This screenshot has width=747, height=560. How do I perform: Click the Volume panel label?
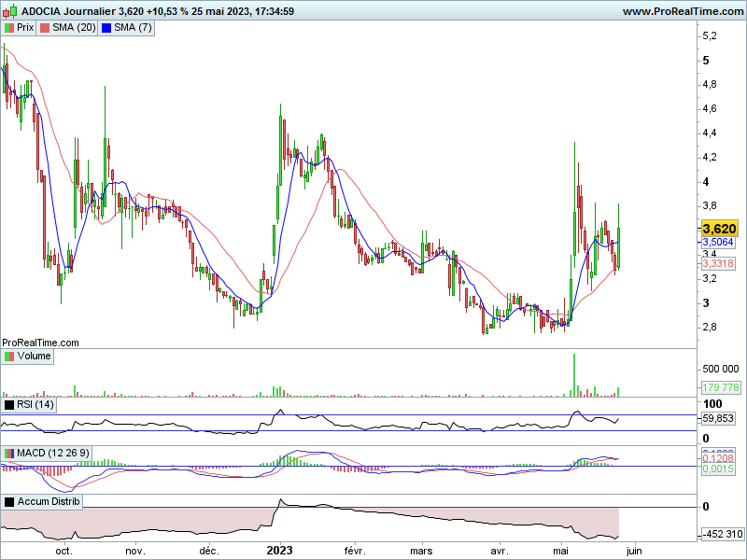point(34,357)
